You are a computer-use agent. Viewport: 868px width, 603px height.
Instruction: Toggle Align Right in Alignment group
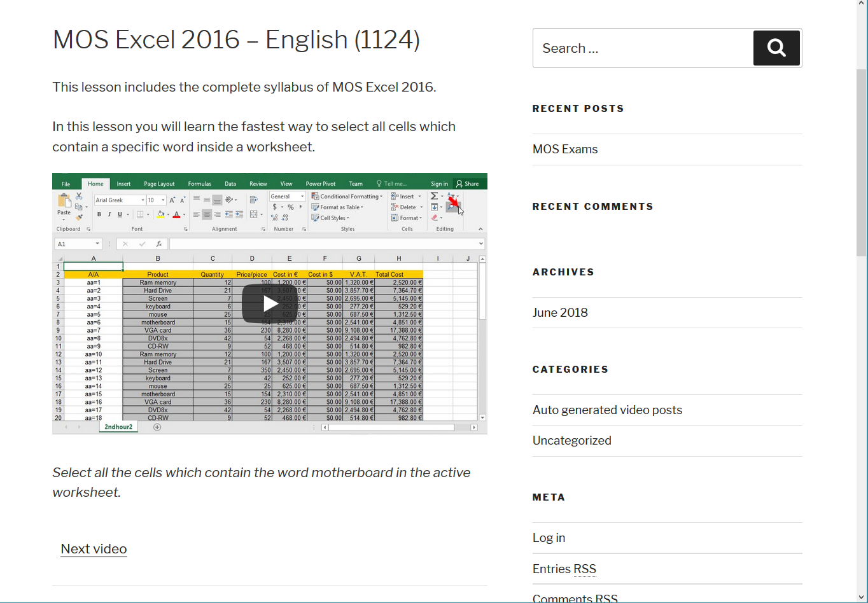217,214
